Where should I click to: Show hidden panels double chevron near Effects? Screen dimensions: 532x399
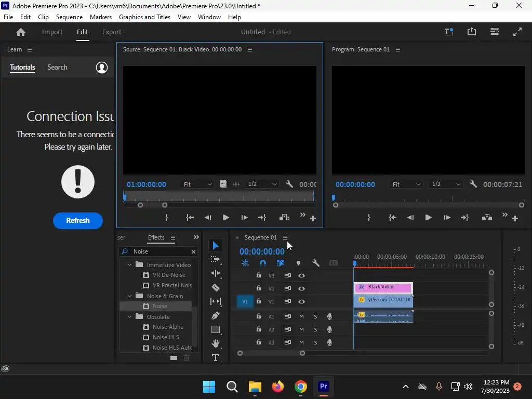tap(196, 237)
